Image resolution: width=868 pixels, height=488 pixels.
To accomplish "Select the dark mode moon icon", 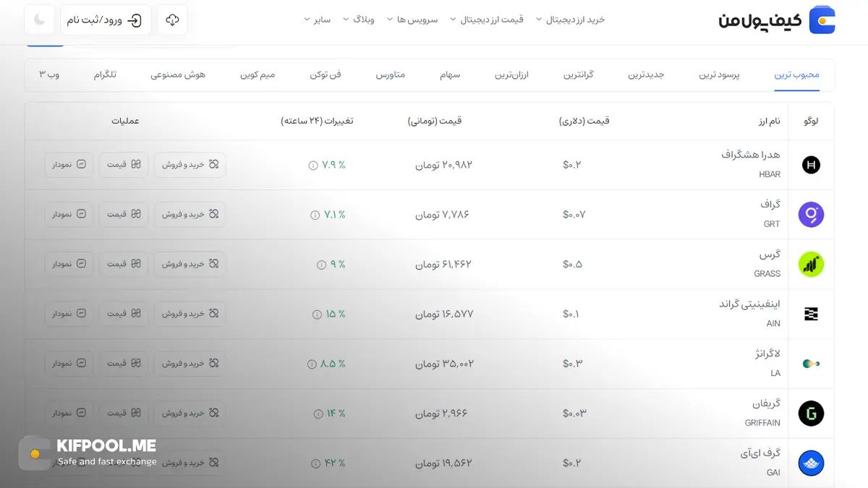I will (x=39, y=20).
